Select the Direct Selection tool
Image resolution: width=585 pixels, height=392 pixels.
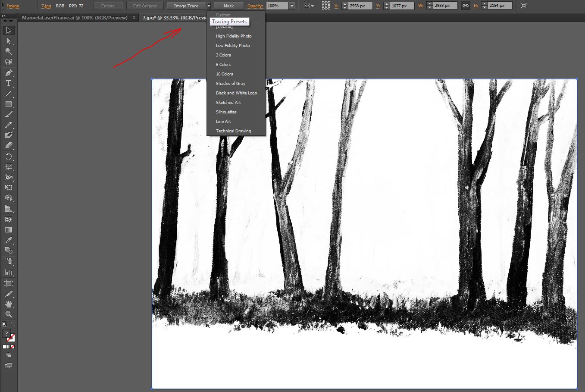[x=9, y=41]
